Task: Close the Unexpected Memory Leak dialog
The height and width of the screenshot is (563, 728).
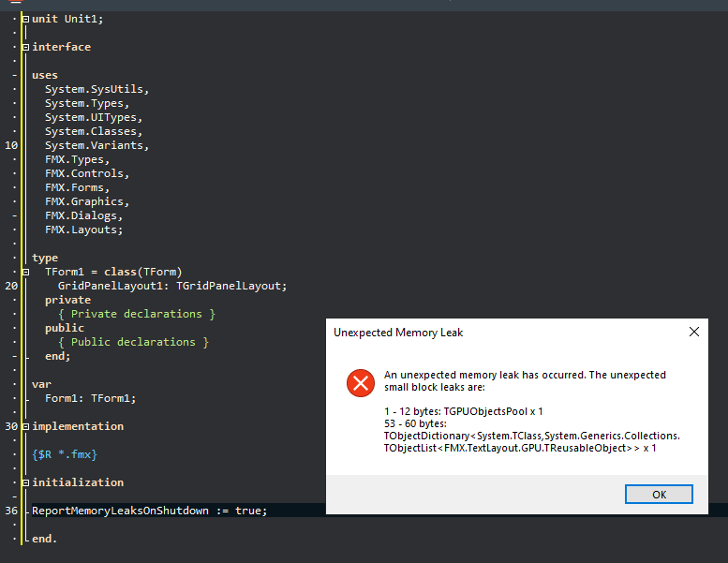Action: click(x=694, y=332)
